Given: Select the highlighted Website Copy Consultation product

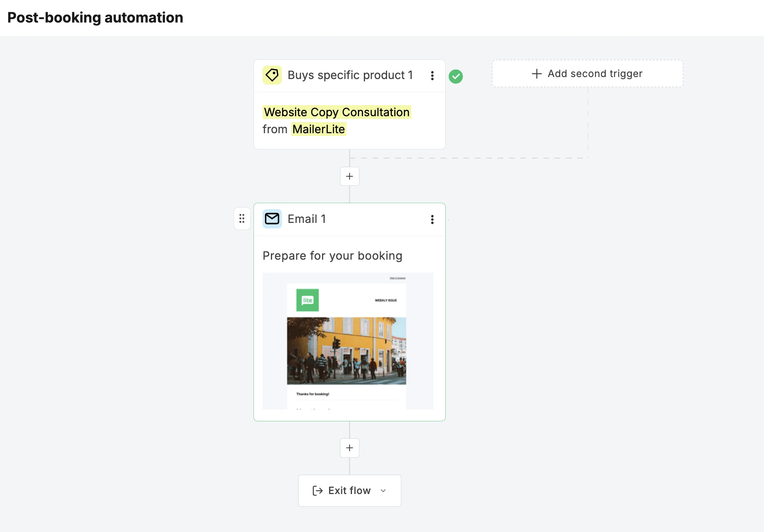Looking at the screenshot, I should tap(337, 112).
